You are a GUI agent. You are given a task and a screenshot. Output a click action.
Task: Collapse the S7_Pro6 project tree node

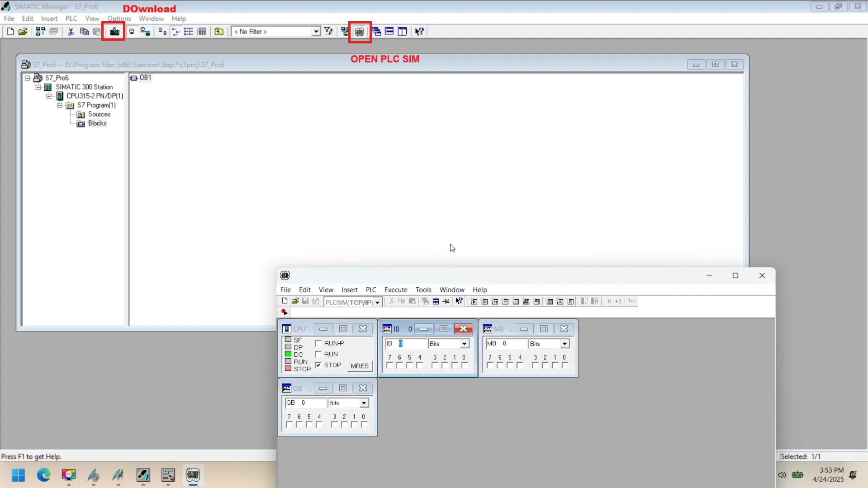tap(28, 78)
